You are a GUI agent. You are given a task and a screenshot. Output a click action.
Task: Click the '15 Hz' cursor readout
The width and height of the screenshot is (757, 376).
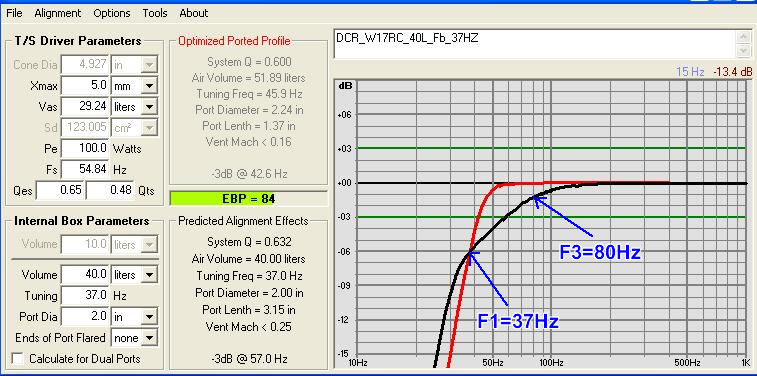coord(690,72)
